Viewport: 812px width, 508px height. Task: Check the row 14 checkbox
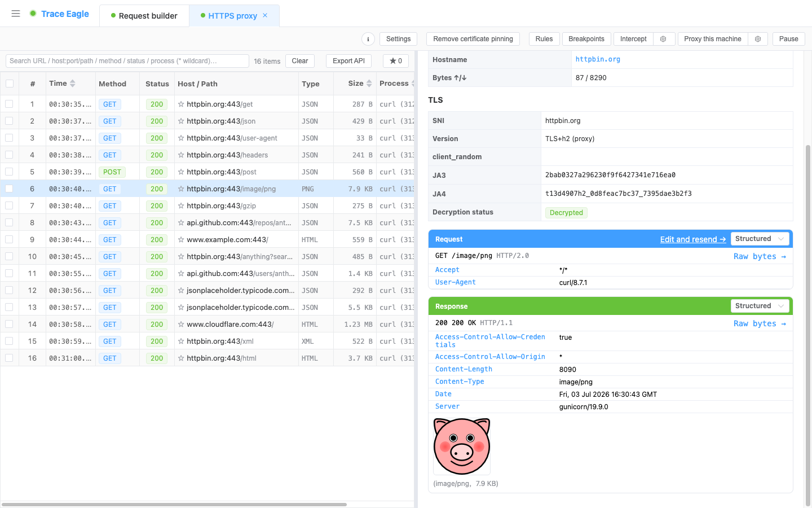(x=9, y=324)
